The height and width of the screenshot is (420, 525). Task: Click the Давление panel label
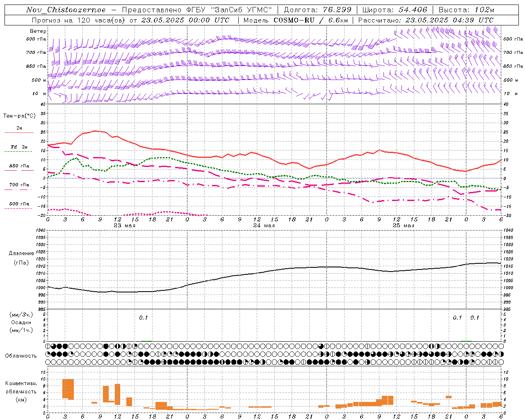[x=21, y=253]
